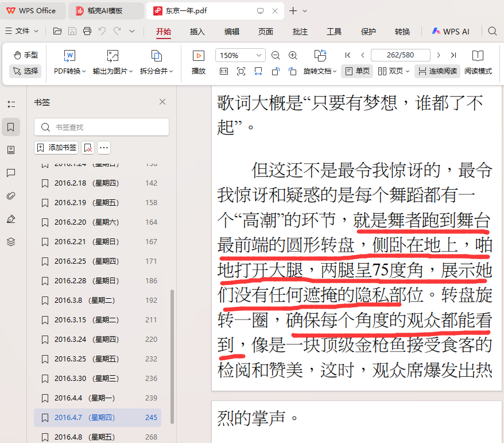
Task: Open the zoom level 150% dropdown
Action: (x=241, y=55)
